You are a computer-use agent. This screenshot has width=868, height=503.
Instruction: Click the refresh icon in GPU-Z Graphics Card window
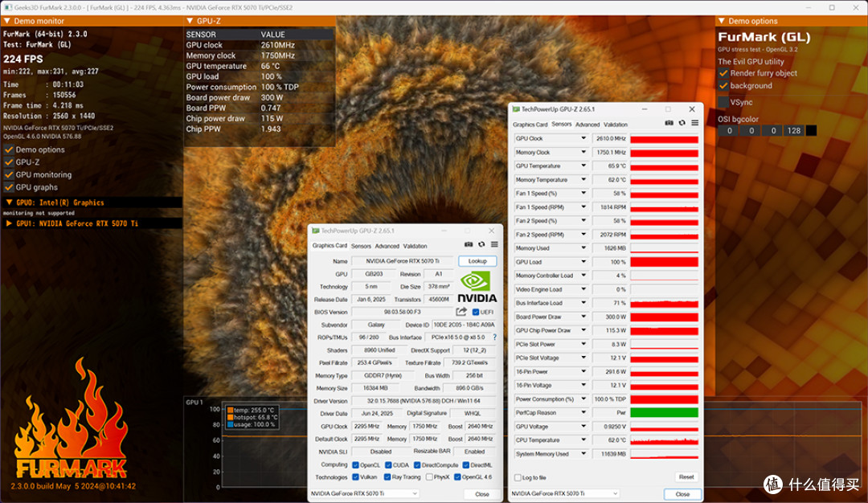coord(481,244)
